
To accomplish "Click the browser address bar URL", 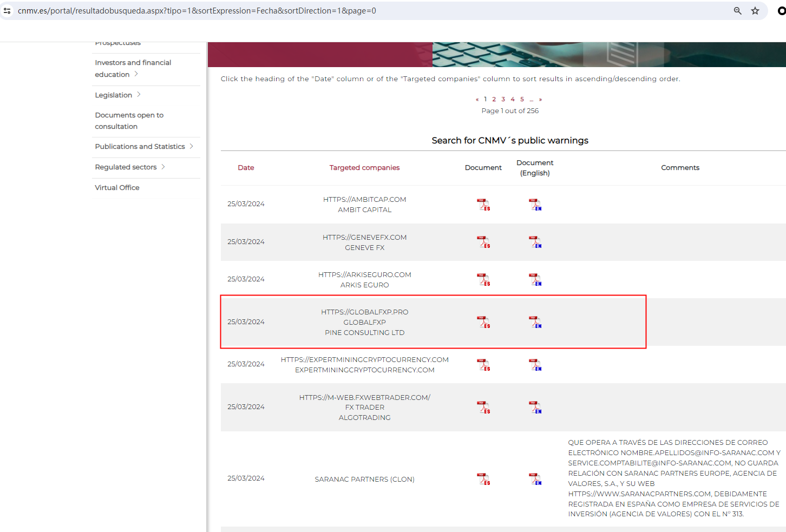I will pos(197,11).
